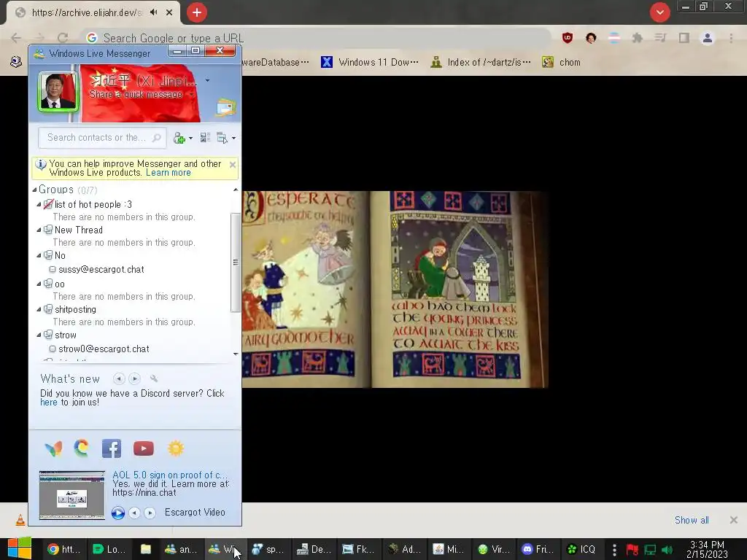Click the contact list scroll down arrow
Viewport: 747px width, 560px height.
[x=236, y=354]
